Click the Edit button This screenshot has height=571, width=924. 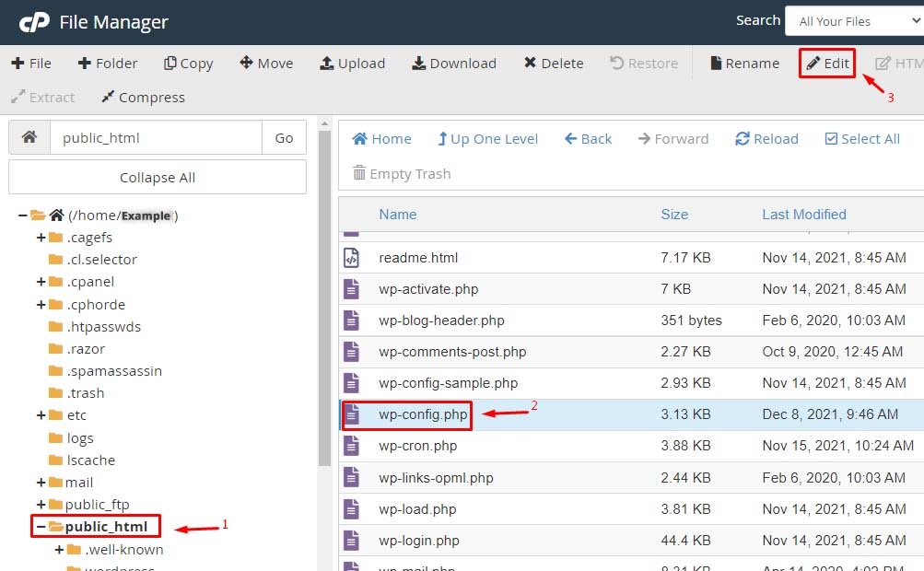(826, 63)
